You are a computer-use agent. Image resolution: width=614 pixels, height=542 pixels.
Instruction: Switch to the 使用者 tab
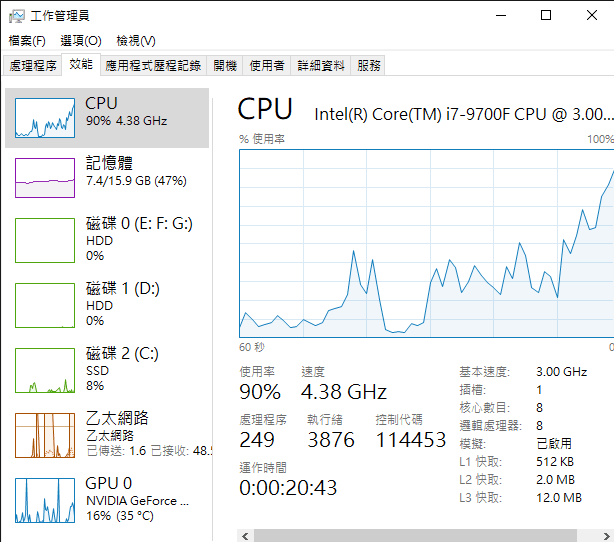click(266, 66)
